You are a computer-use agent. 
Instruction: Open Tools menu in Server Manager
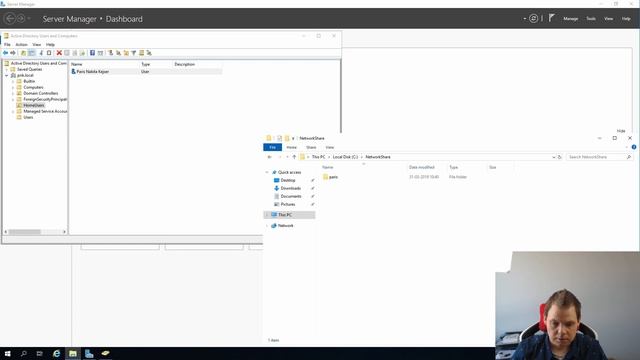(x=591, y=19)
